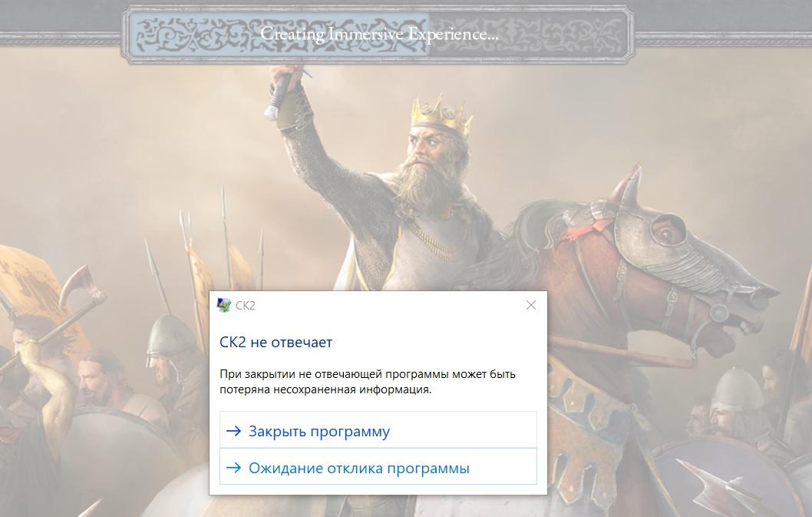Image resolution: width=812 pixels, height=517 pixels.
Task: Click the king's golden crown
Action: click(442, 117)
